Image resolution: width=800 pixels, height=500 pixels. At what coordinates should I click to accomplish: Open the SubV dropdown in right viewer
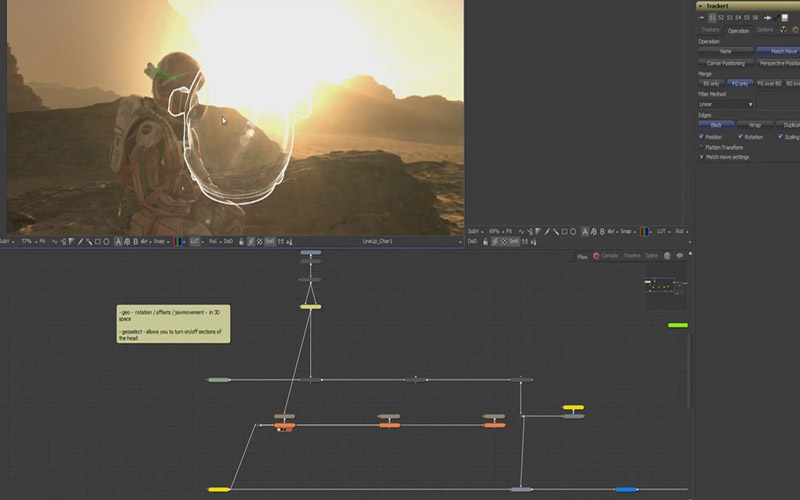click(476, 232)
